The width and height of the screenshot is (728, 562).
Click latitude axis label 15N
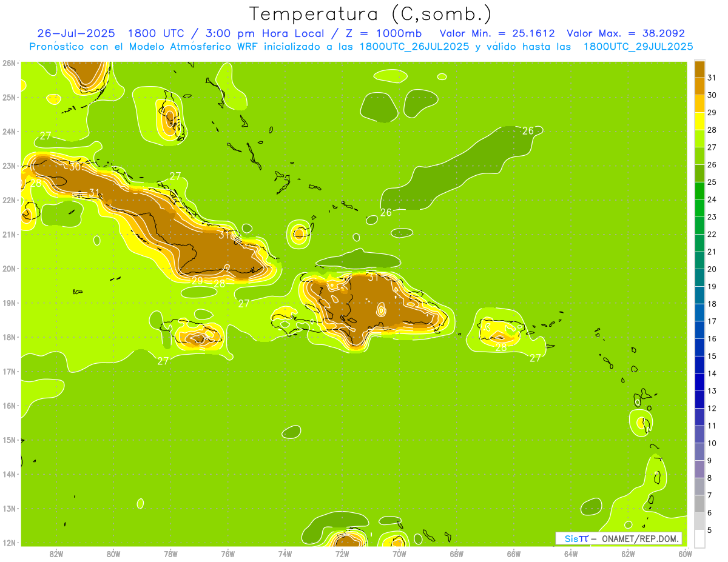point(9,440)
